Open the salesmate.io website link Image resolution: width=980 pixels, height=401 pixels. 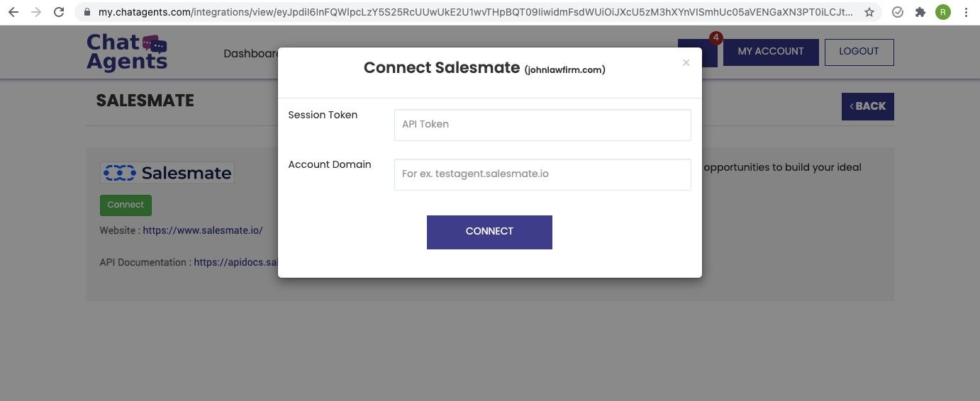click(203, 230)
